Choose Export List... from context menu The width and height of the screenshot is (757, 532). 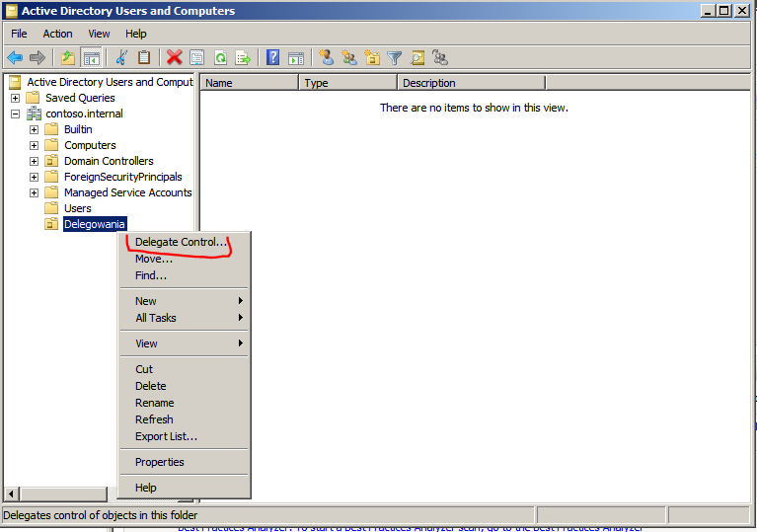185,436
